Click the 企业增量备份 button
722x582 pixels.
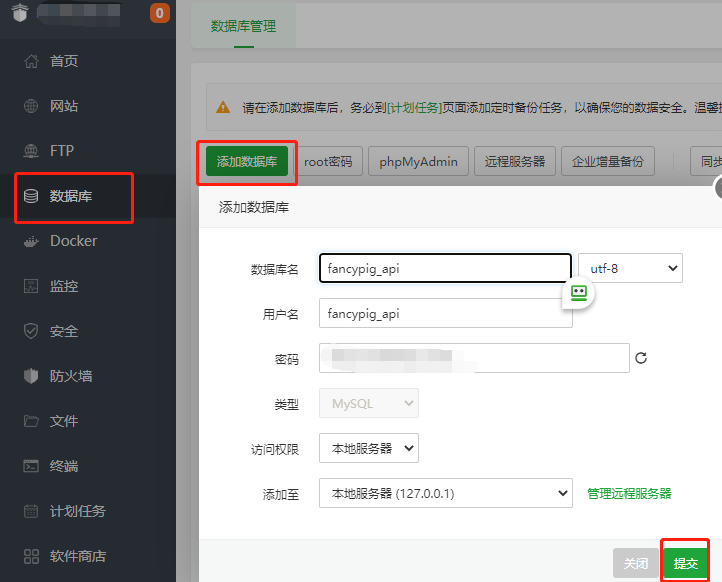pos(608,161)
